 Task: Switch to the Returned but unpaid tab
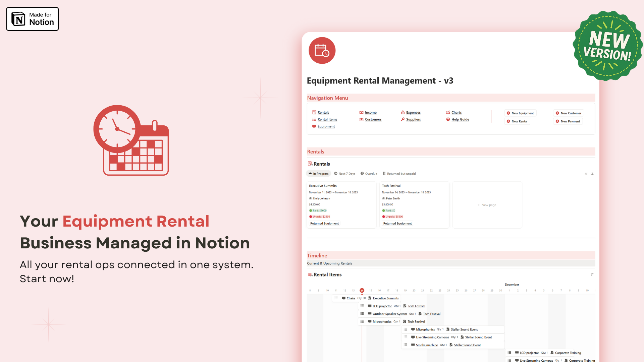[x=399, y=174]
